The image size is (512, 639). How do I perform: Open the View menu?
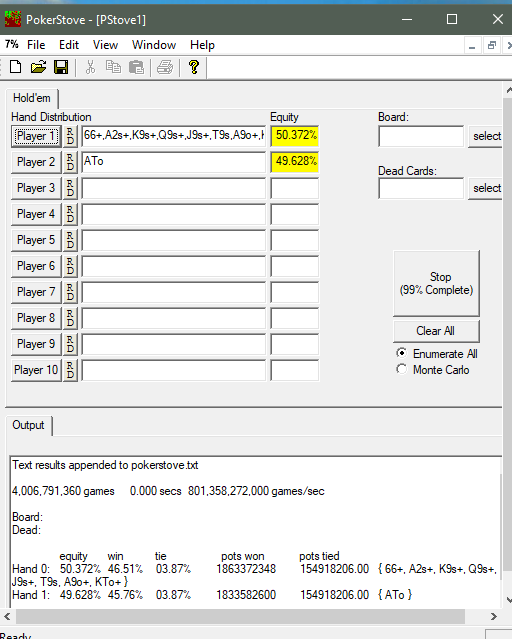coord(105,45)
